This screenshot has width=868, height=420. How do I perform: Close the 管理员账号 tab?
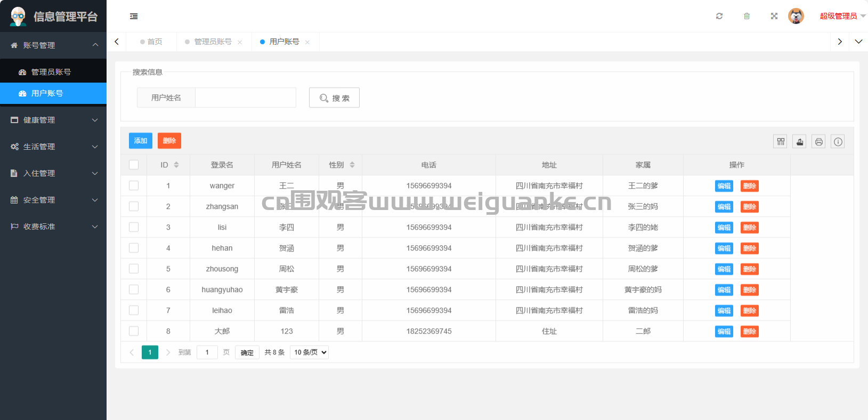tap(240, 42)
